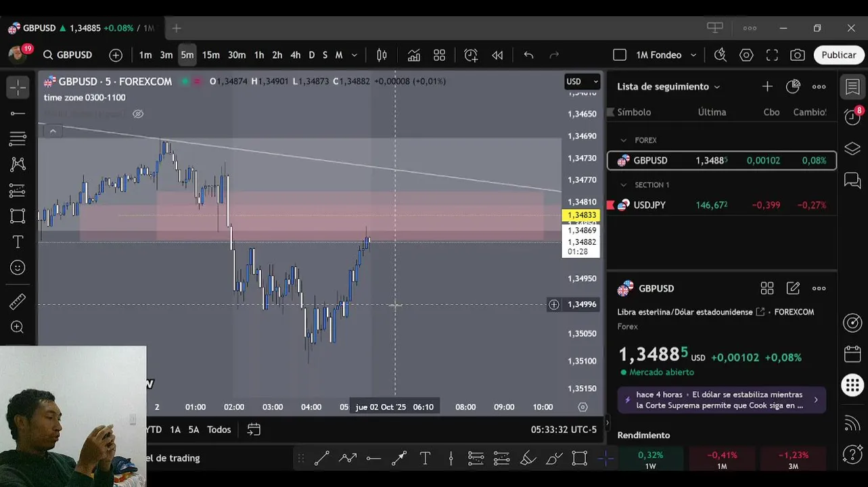This screenshot has width=868, height=487.
Task: Click the Publicar button
Action: [x=839, y=55]
